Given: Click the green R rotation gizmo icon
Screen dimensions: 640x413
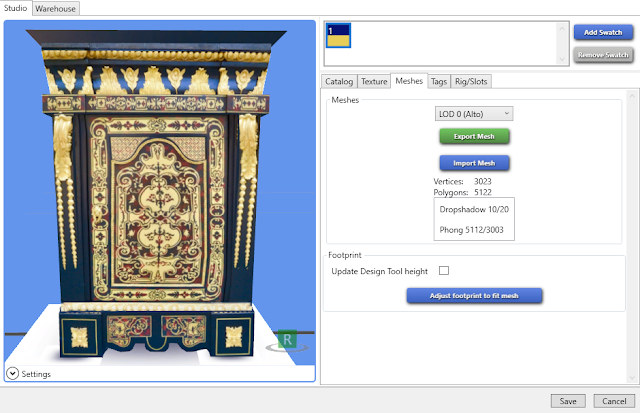Looking at the screenshot, I should pyautogui.click(x=287, y=340).
